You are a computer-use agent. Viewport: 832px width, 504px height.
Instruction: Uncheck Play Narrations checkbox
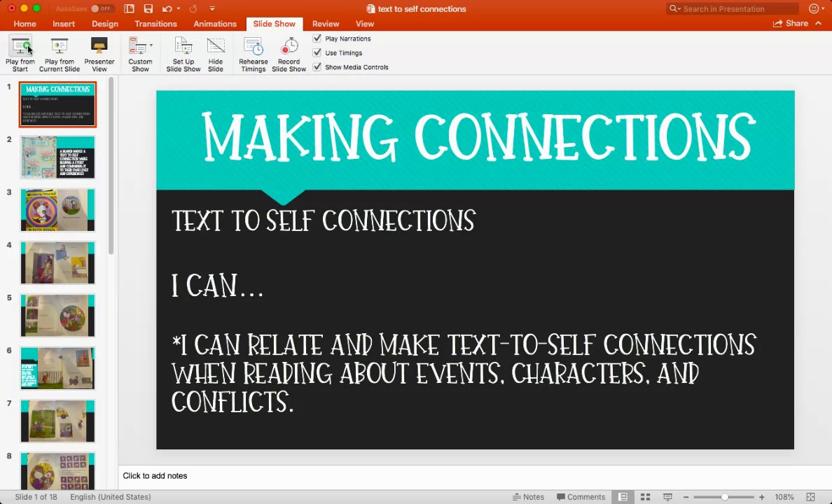(x=317, y=38)
